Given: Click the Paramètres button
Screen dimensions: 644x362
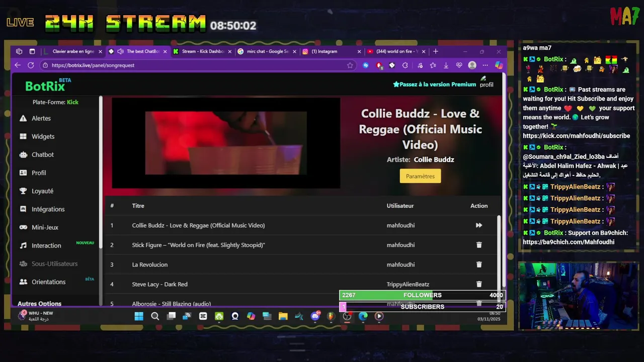Looking at the screenshot, I should (420, 176).
